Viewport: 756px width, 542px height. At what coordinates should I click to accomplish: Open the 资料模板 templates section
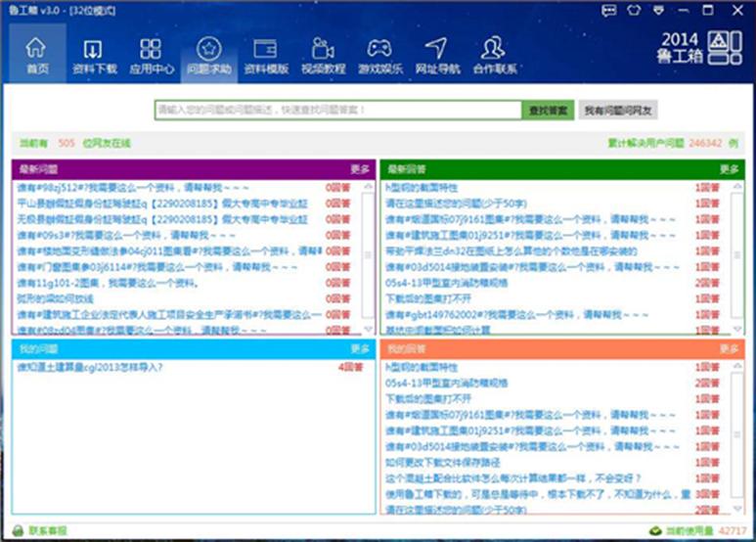pos(266,55)
